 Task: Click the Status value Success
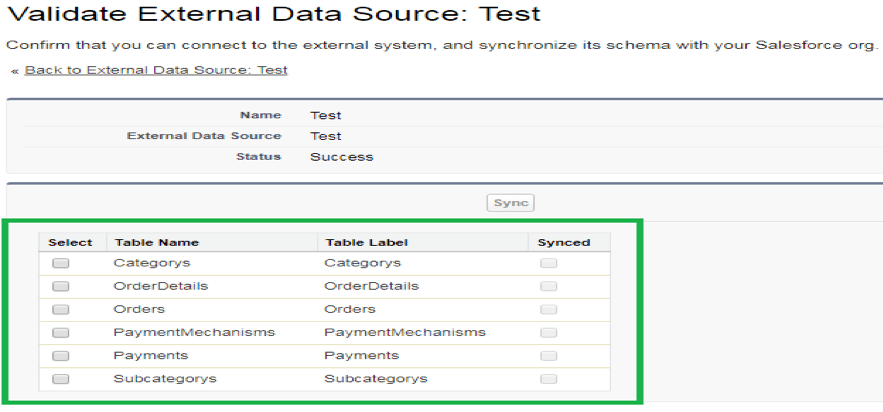pyautogui.click(x=341, y=157)
